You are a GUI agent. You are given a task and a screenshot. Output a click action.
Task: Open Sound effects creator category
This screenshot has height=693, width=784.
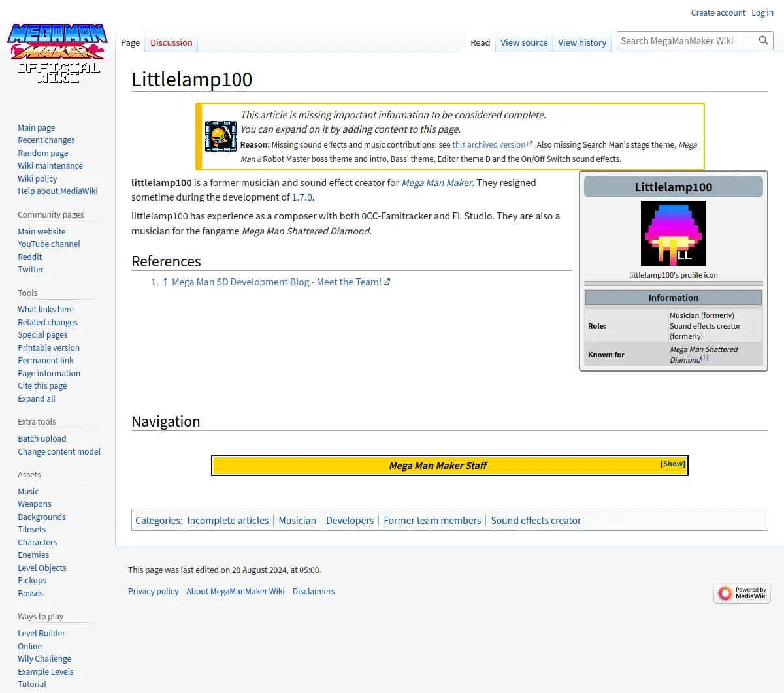pyautogui.click(x=536, y=521)
